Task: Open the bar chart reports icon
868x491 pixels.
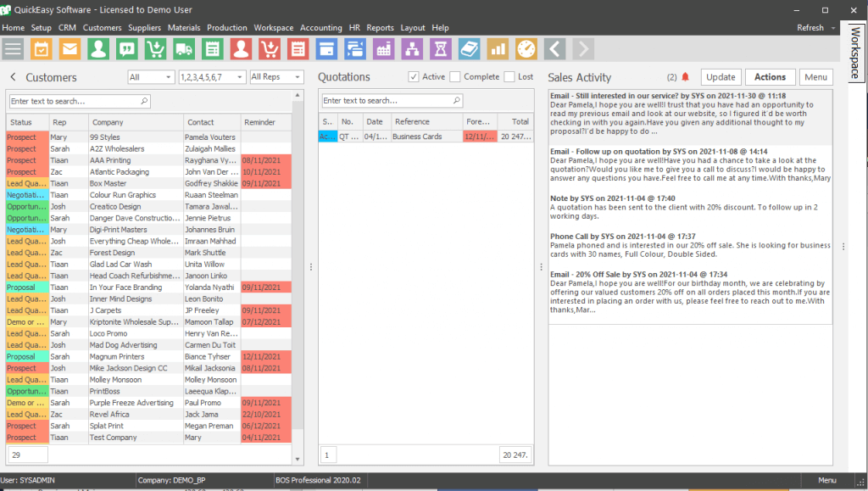Action: [x=498, y=49]
